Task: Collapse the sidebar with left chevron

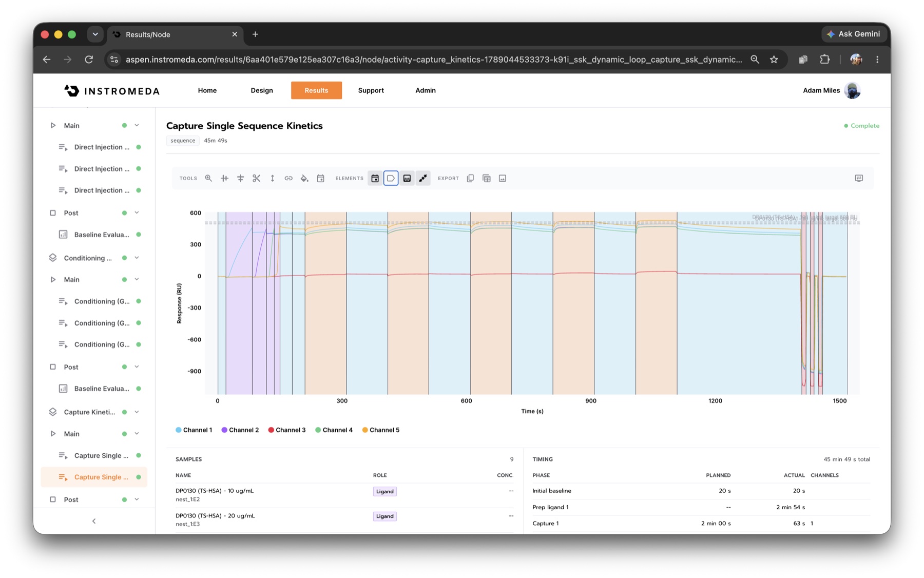Action: pos(94,521)
